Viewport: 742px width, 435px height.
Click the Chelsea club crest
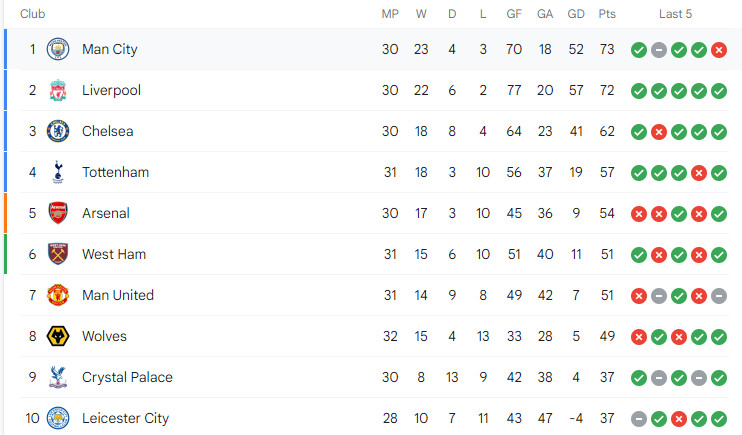tap(57, 131)
